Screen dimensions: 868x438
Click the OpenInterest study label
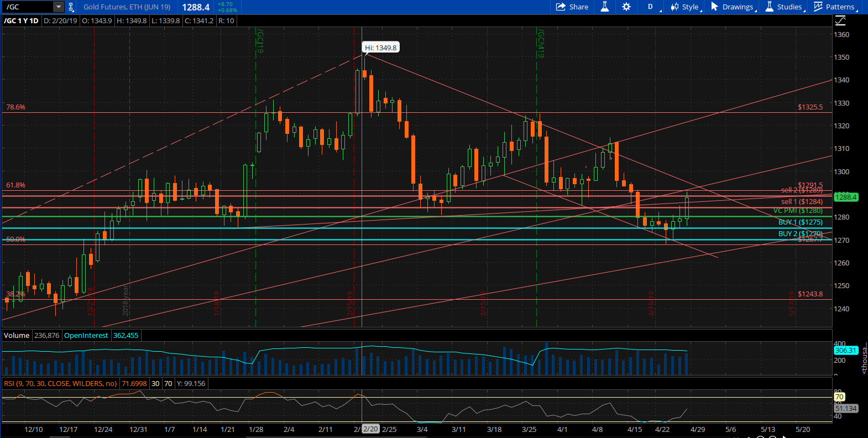coord(86,336)
